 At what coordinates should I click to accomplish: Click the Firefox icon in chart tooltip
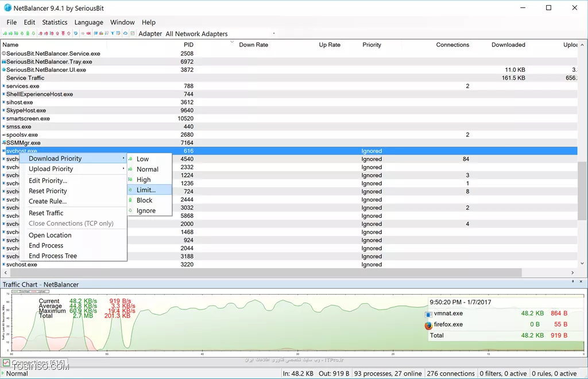[x=428, y=325]
